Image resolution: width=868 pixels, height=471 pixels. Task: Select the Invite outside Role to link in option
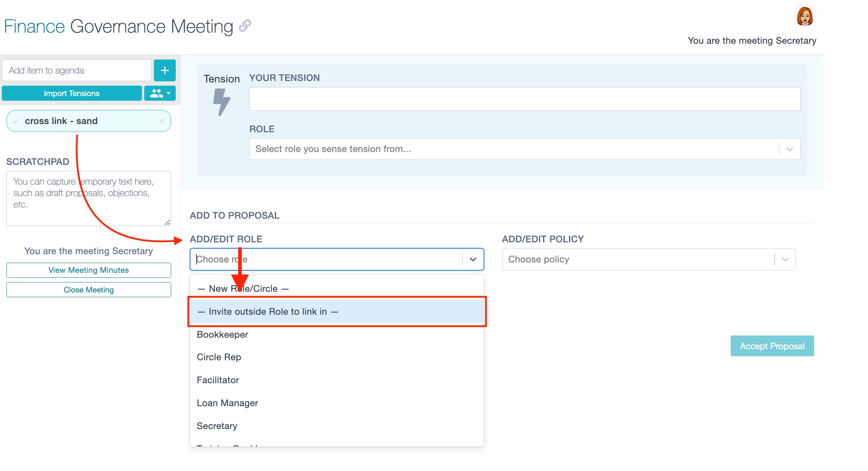[336, 311]
